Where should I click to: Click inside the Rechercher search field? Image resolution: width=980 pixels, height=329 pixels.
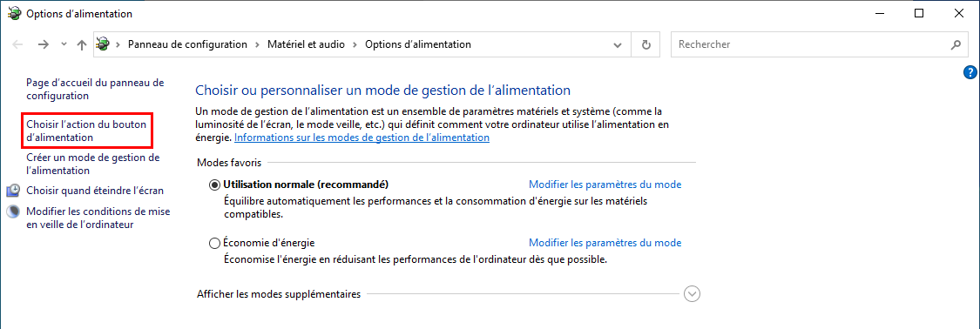coord(811,45)
